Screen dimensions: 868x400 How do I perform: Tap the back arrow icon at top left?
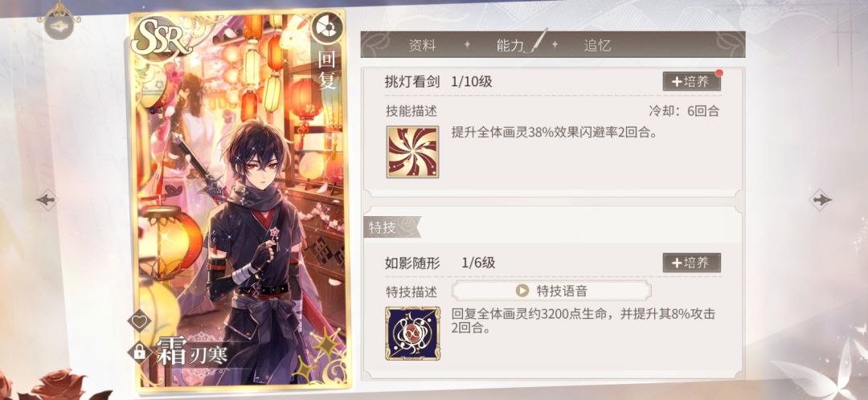59,26
